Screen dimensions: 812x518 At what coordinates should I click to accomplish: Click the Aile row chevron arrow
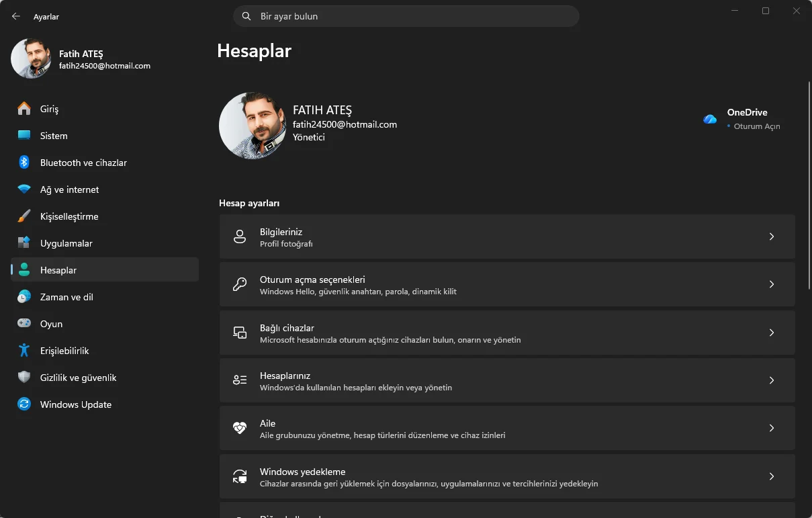tap(772, 427)
